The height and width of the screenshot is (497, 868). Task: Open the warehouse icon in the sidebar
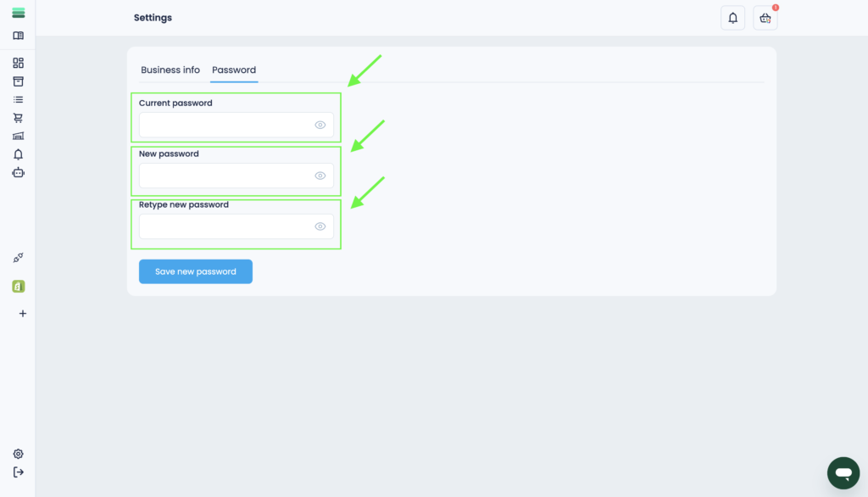[x=18, y=136]
